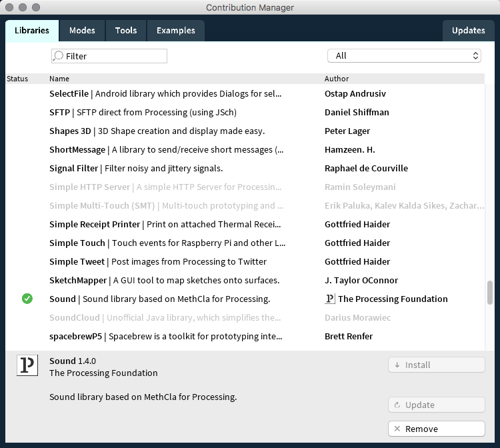Click the Install button
Image resolution: width=500 pixels, height=448 pixels.
point(437,365)
